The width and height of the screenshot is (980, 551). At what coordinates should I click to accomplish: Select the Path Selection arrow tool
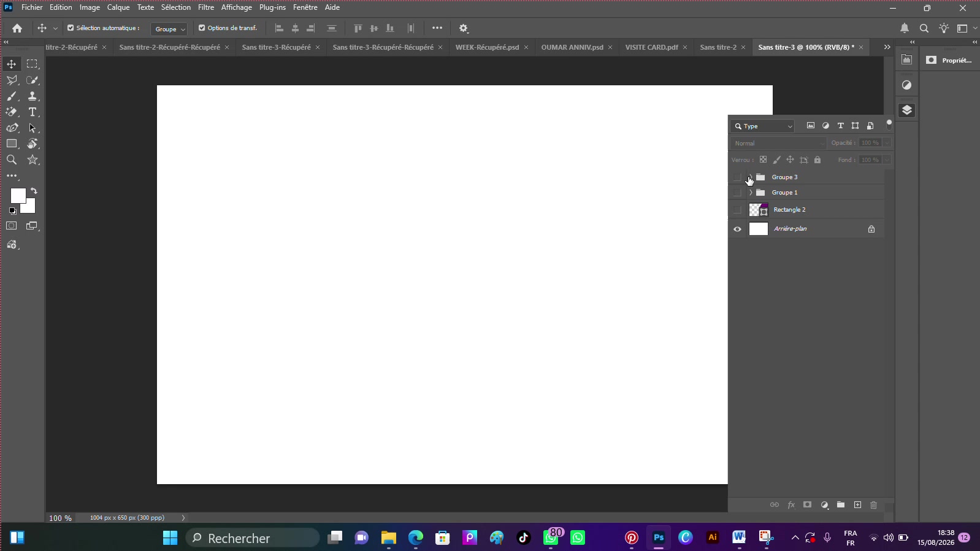coord(33,128)
